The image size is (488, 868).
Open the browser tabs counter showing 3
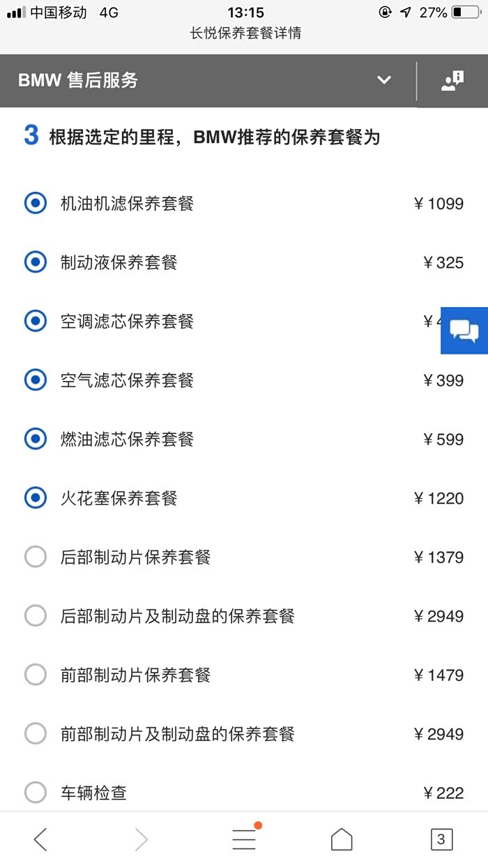pos(441,839)
